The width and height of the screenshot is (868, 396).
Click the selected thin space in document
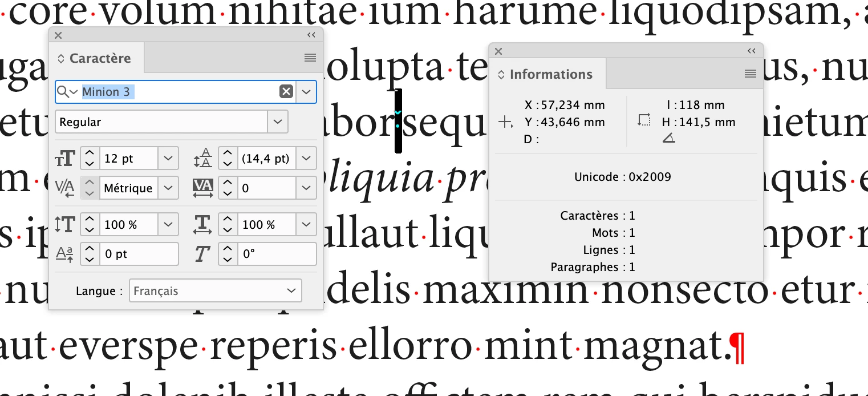pos(398,121)
